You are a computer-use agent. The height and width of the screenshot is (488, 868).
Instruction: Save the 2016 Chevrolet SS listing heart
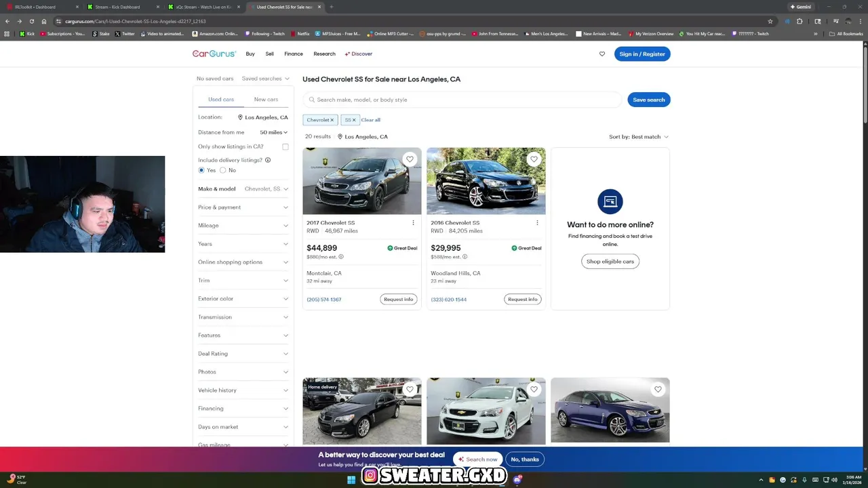click(x=534, y=159)
